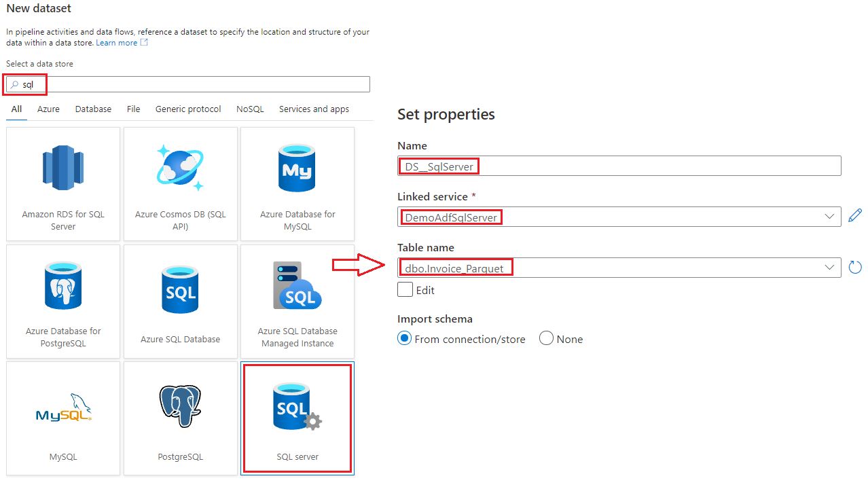Open the Table name dropdown
This screenshot has height=489, width=868.
829,267
